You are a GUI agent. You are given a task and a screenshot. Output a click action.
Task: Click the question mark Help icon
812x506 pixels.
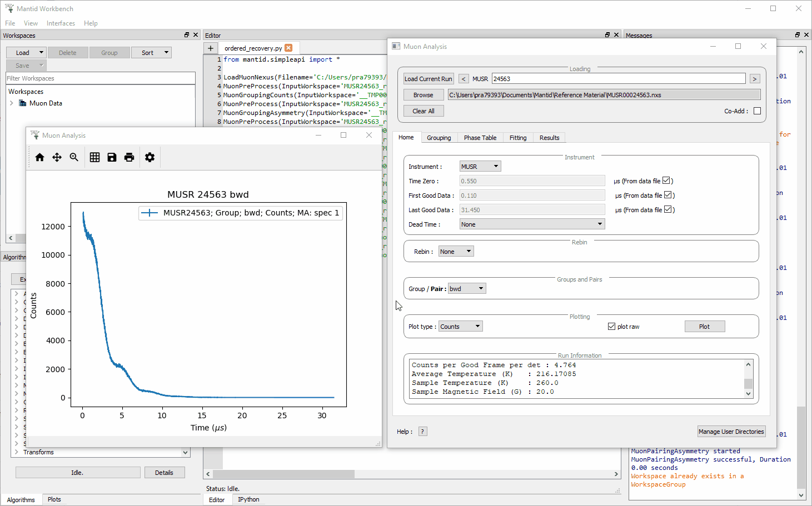click(422, 431)
